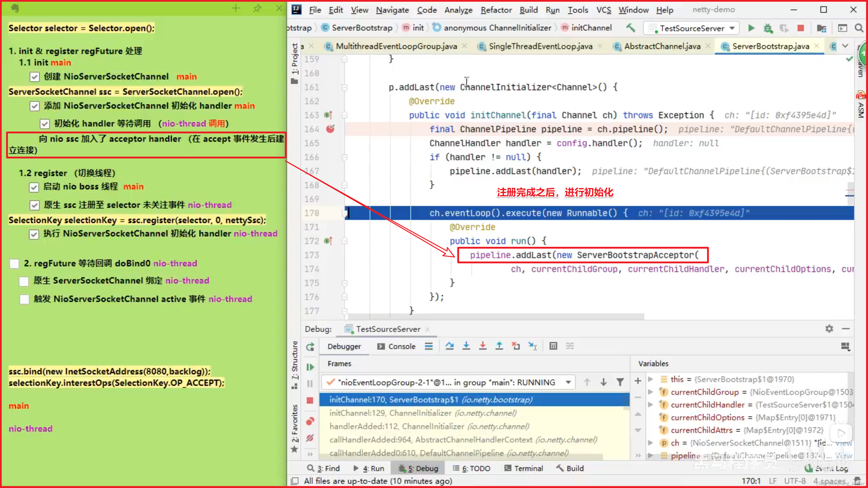Screen dimensions: 868x488
Task: Click the Show Execution Point icon
Action: pyautogui.click(x=429, y=346)
